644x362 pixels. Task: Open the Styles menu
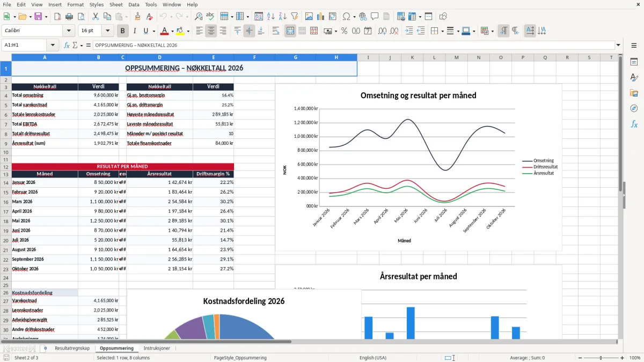[97, 4]
